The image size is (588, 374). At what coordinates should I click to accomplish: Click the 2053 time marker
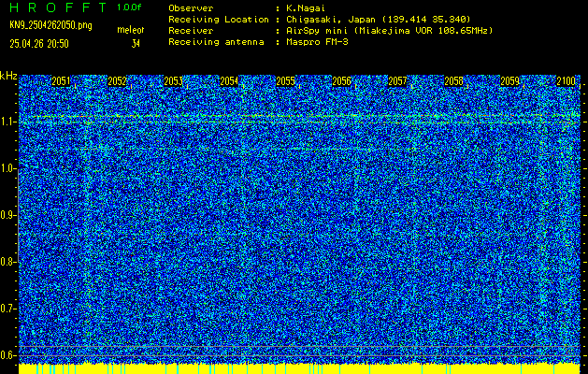173,81
